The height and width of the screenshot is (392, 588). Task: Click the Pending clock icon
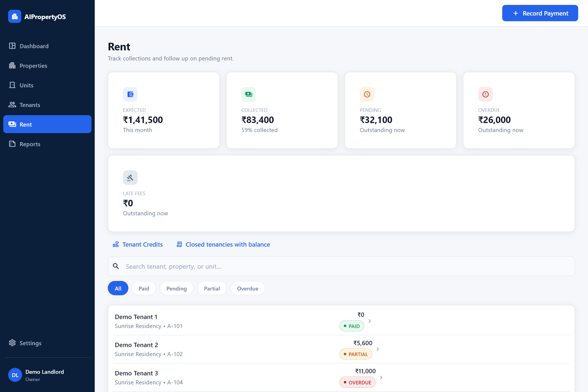[x=367, y=94]
